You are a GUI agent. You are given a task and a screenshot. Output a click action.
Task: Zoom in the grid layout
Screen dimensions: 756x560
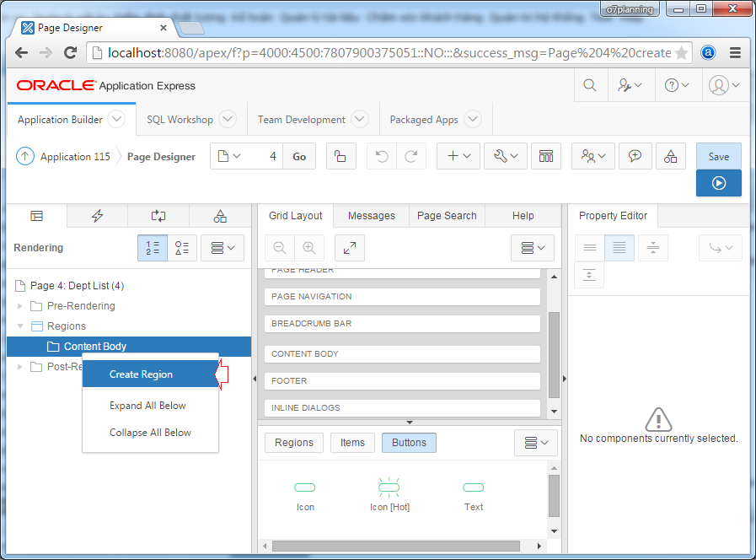click(309, 248)
